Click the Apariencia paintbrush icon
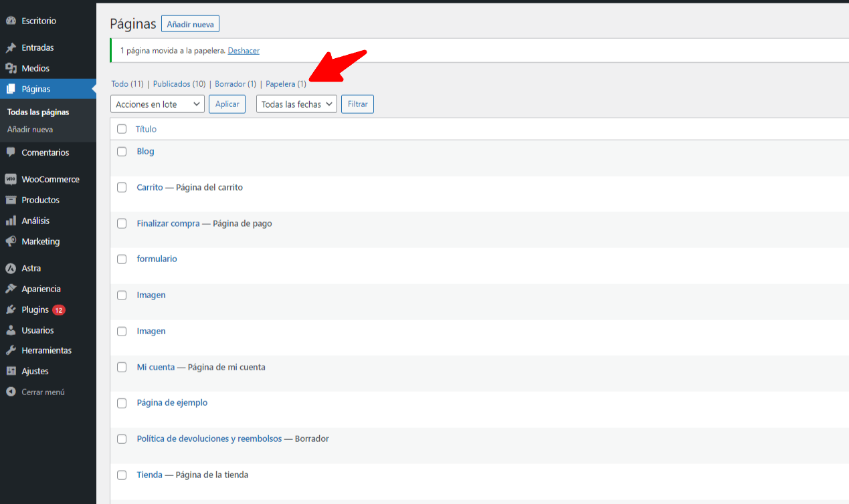Screen dimensions: 849x504 pyautogui.click(x=11, y=289)
